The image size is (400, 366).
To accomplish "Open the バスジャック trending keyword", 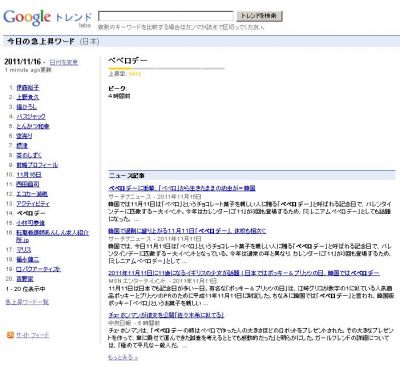I will [x=31, y=116].
